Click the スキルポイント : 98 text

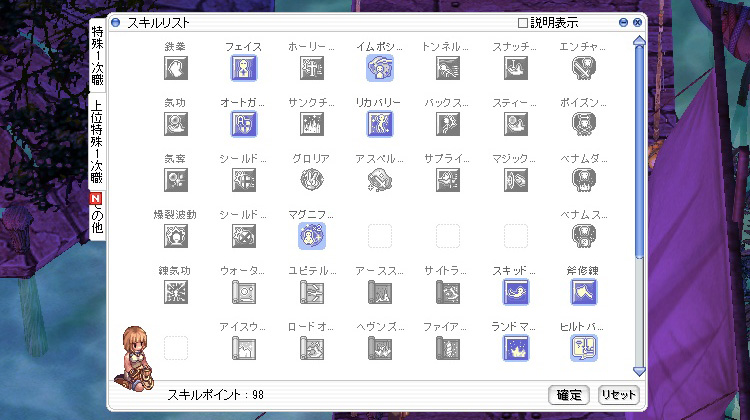215,395
